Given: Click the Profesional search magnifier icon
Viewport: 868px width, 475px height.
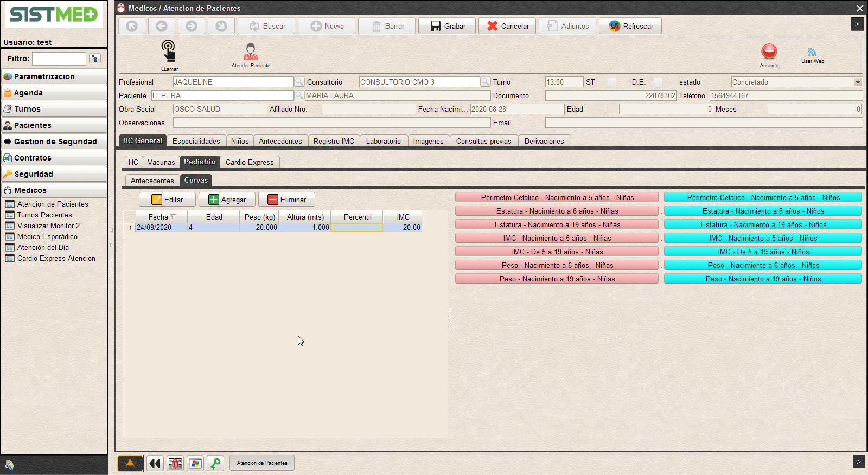Looking at the screenshot, I should point(299,82).
